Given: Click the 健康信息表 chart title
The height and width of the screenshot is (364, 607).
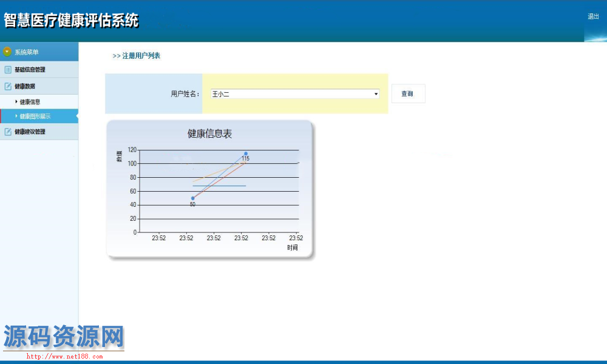Looking at the screenshot, I should coord(209,133).
